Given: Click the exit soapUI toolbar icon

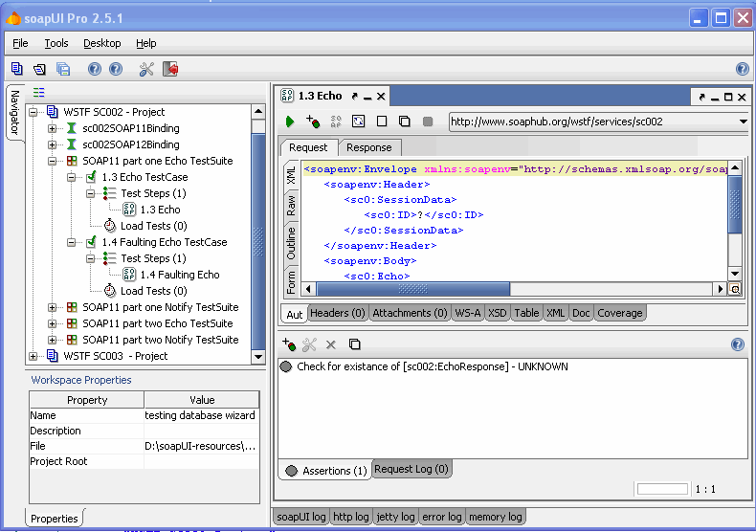Looking at the screenshot, I should pos(170,70).
